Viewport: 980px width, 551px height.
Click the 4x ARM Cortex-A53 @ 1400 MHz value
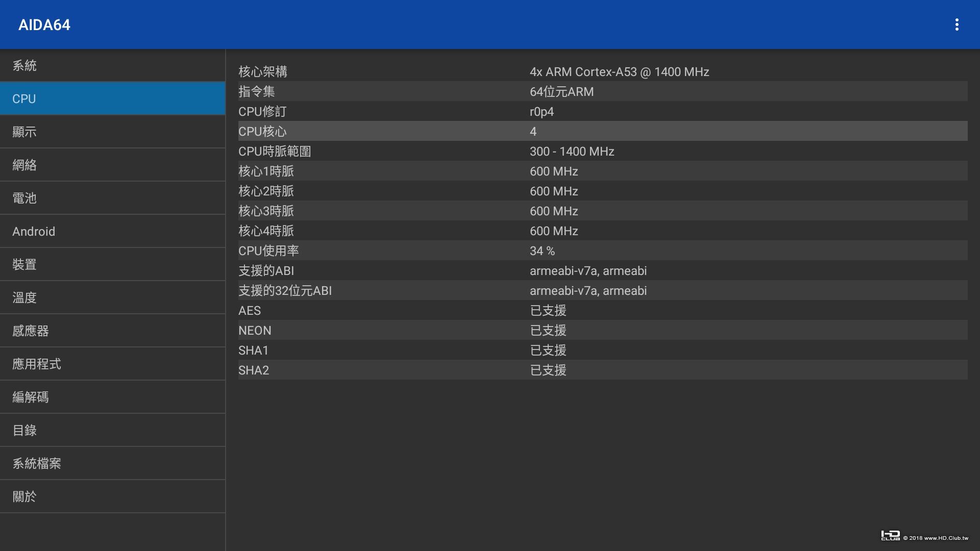[619, 72]
